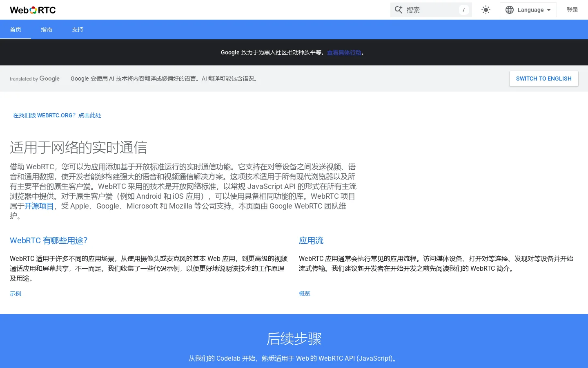Open the 支持 tab
The width and height of the screenshot is (588, 368).
[78, 29]
